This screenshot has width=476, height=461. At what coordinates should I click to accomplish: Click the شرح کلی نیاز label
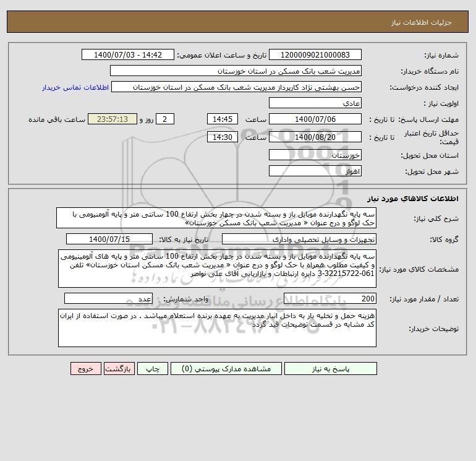pos(436,219)
